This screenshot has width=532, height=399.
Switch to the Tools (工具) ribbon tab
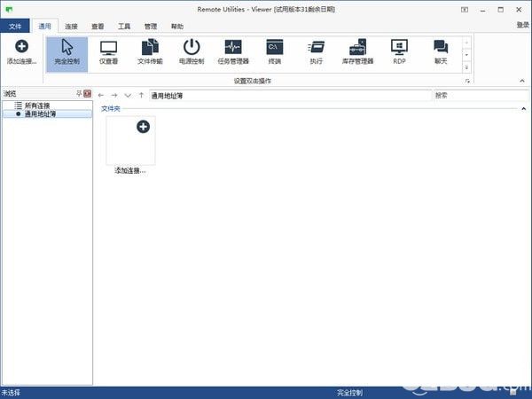(124, 26)
